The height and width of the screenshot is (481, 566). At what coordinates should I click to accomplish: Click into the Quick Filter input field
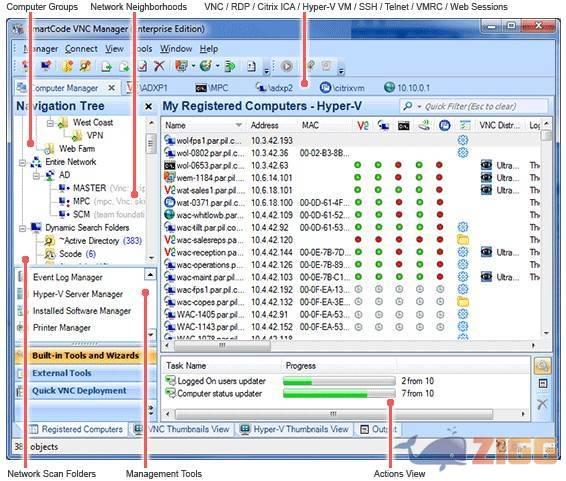coord(474,106)
